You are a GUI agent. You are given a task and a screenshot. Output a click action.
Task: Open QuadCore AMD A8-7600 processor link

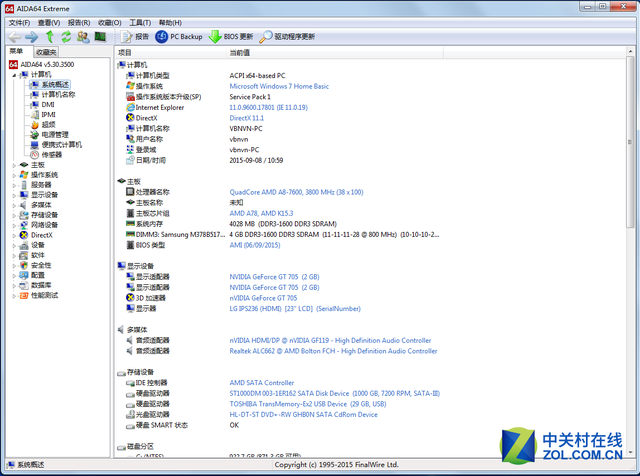pos(296,192)
